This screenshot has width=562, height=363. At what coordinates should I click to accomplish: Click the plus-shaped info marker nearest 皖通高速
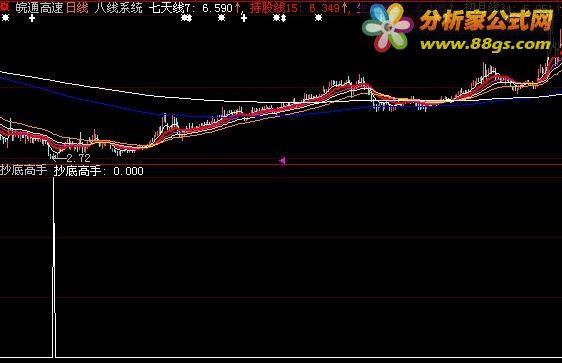(x=32, y=18)
